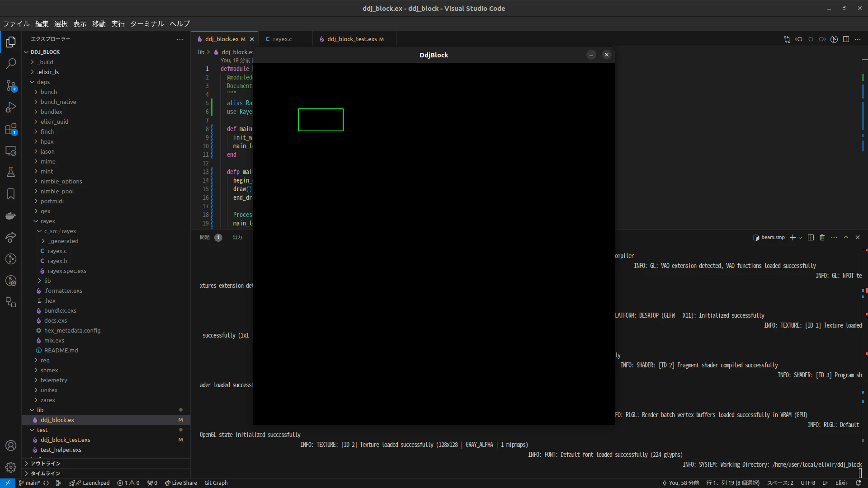The image size is (868, 488).
Task: Open the Extensions view
Action: 11,129
